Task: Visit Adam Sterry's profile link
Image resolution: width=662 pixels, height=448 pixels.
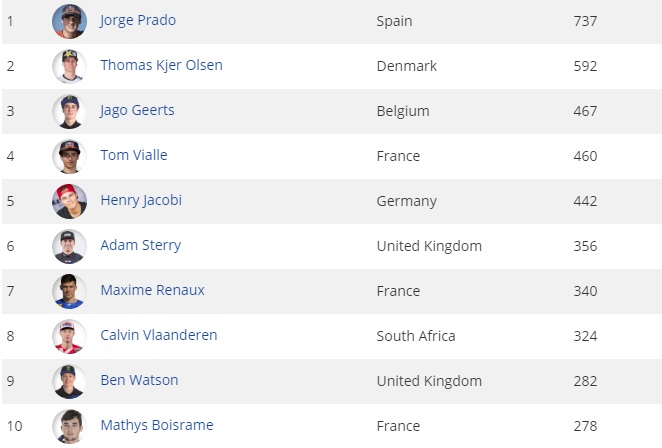Action: coord(140,245)
